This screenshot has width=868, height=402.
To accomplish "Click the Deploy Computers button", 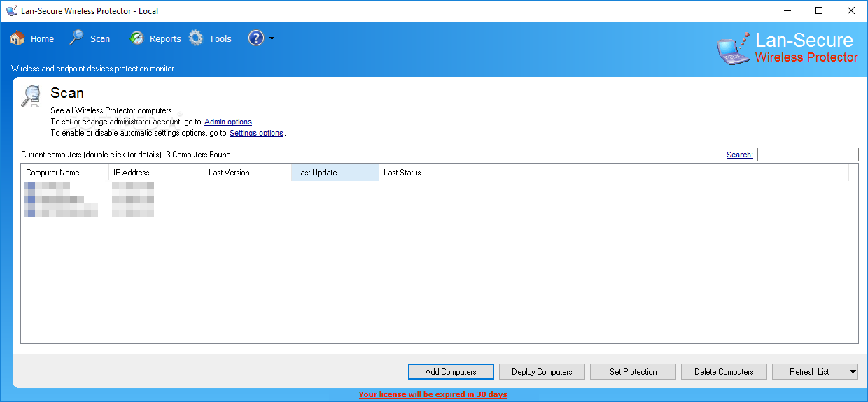I will pyautogui.click(x=542, y=372).
